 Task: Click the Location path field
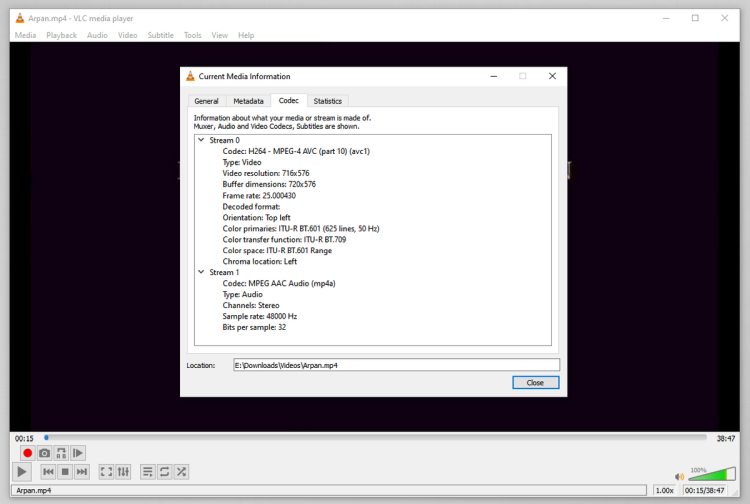[396, 365]
